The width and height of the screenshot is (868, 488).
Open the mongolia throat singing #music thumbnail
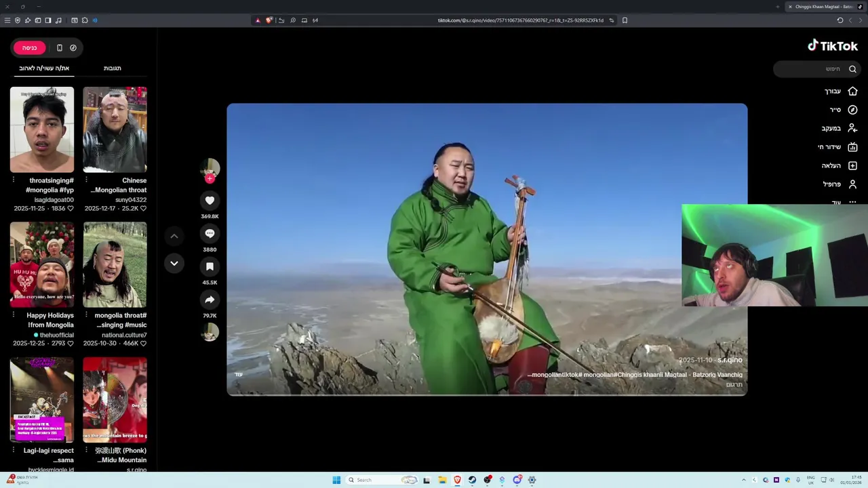click(115, 264)
